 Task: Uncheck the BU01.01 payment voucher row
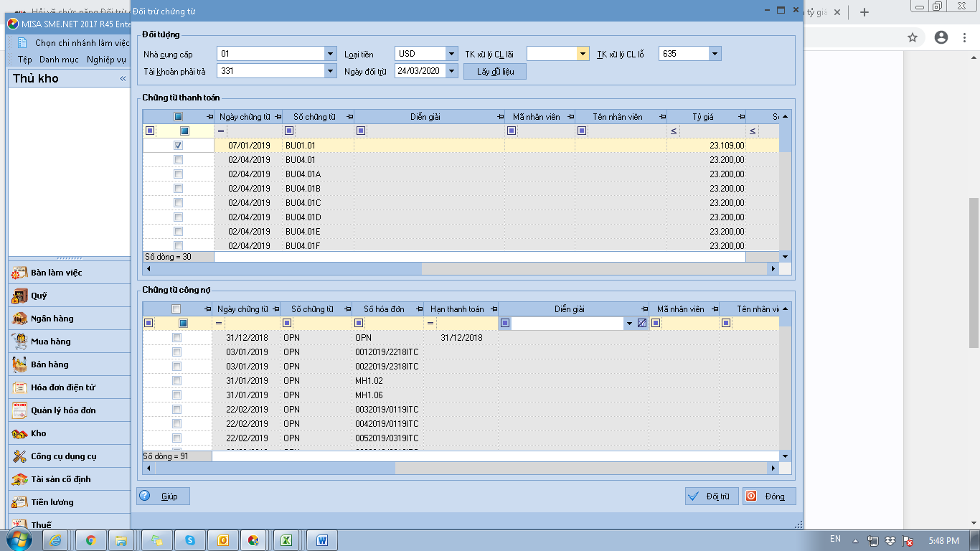point(178,145)
